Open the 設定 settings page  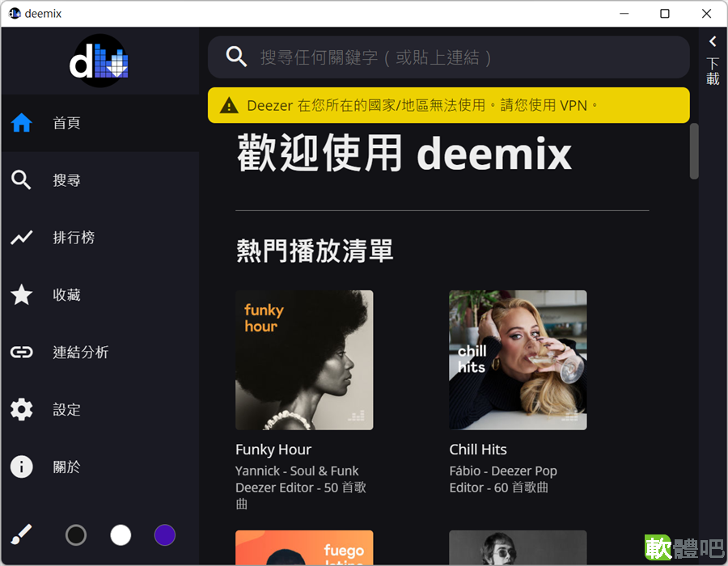[100, 409]
